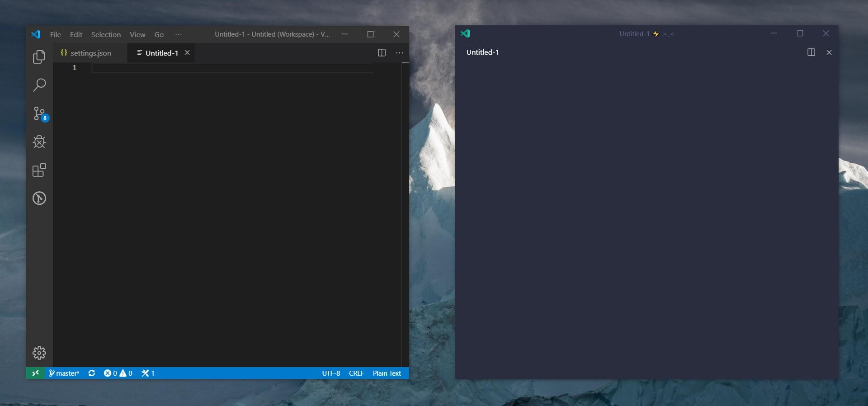Open the Extensions view

click(x=39, y=170)
